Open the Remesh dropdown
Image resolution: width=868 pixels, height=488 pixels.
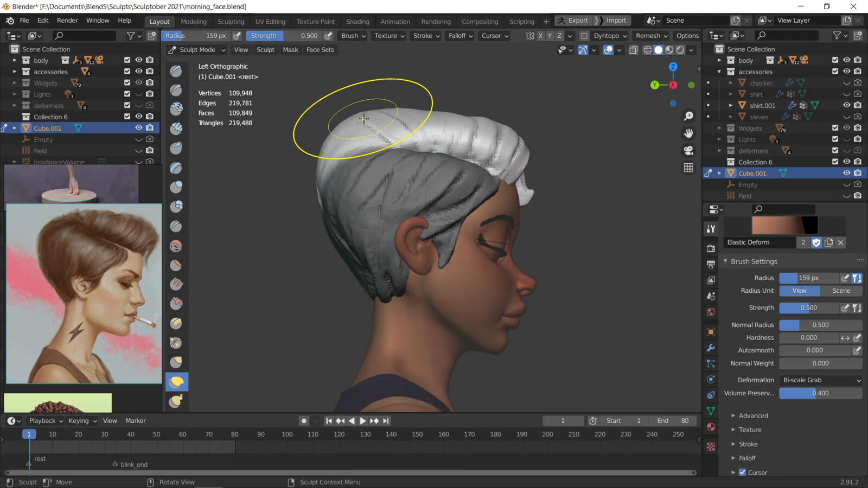pos(652,36)
